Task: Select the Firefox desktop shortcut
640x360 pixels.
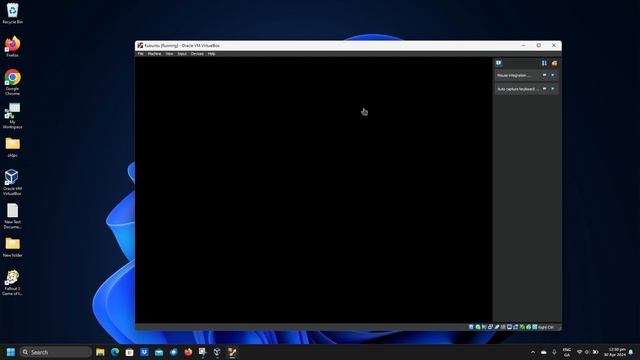Action: click(12, 47)
